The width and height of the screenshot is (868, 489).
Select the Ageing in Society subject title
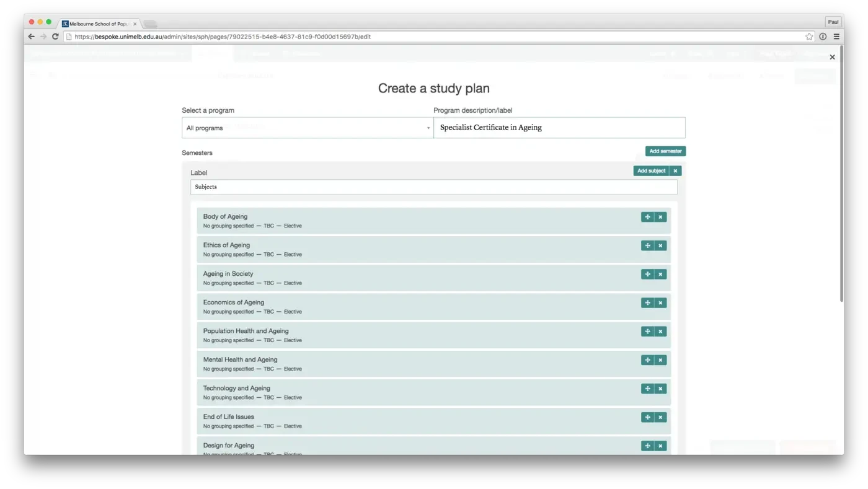[228, 273]
